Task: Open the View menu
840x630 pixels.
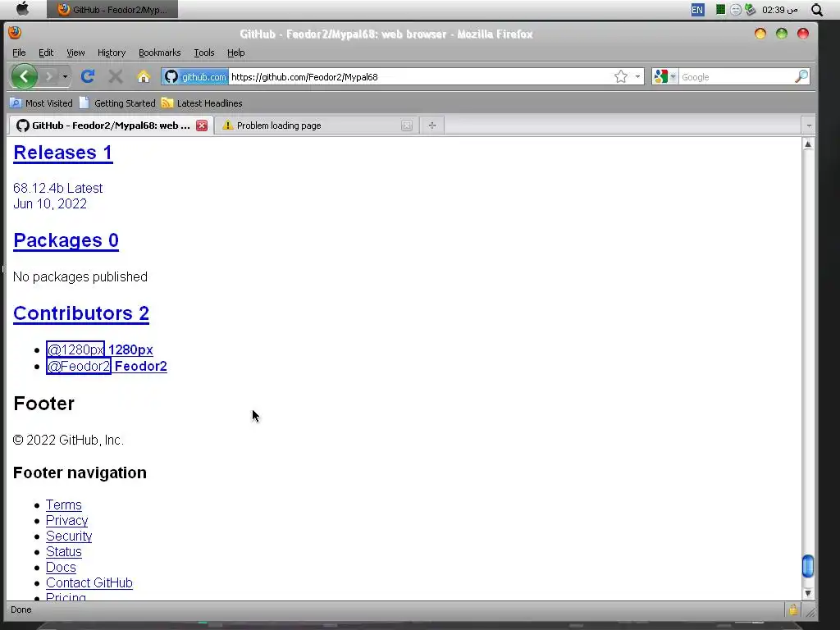Action: (75, 52)
